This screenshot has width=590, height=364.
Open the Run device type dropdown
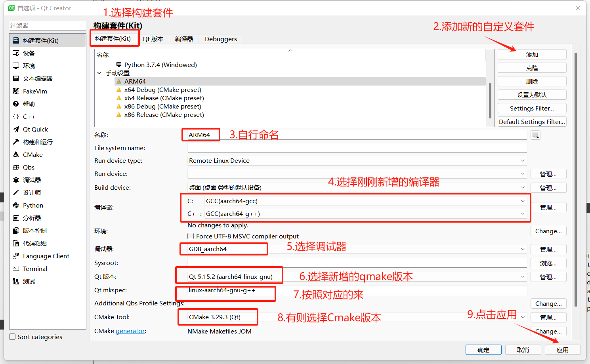(357, 161)
